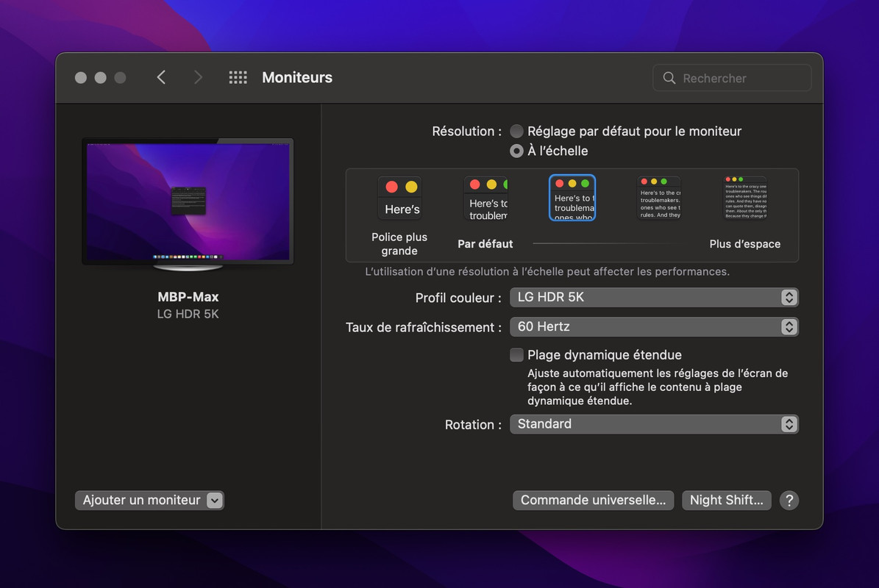Minimize the window with second traffic light
Viewport: 879px width, 588px height.
pyautogui.click(x=100, y=78)
